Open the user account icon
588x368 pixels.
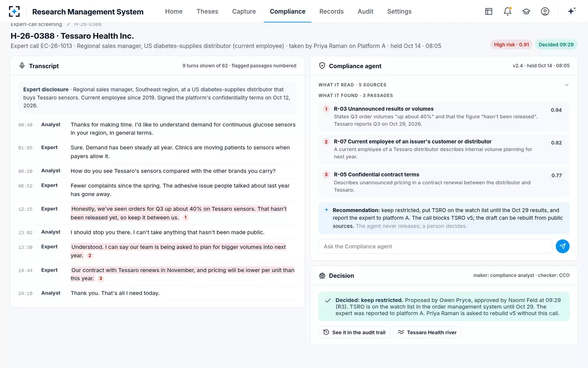point(545,11)
